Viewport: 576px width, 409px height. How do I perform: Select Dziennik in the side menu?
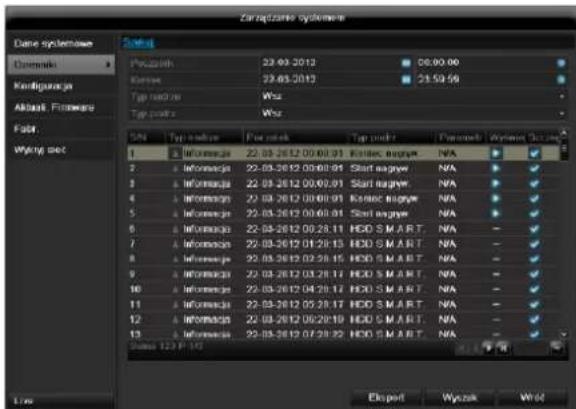(61, 65)
